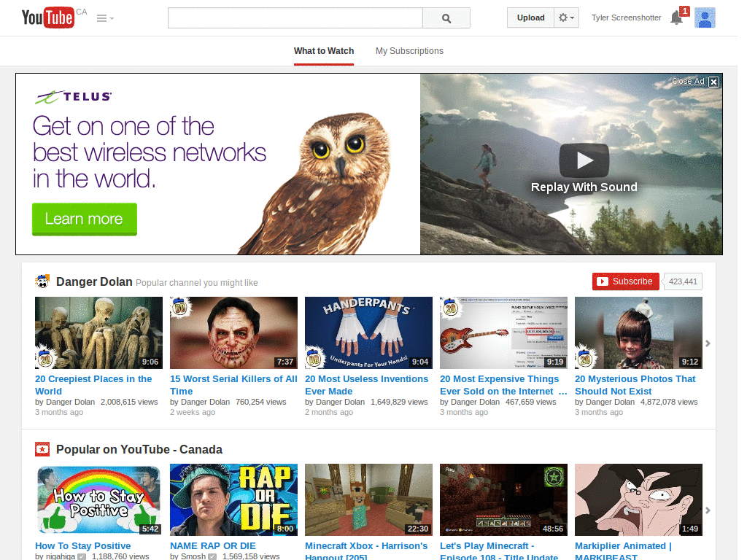Click 2,008,615 views text
Image resolution: width=747 pixels, height=560 pixels.
tap(129, 402)
